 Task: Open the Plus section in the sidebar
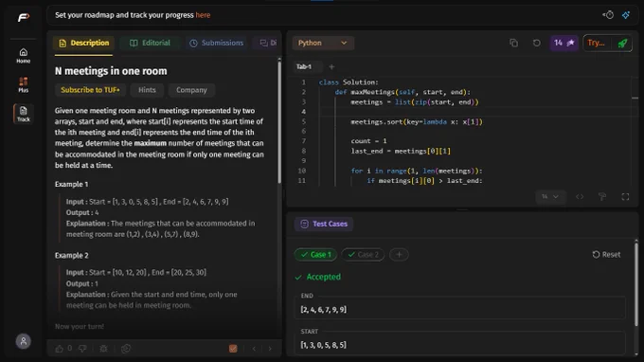pyautogui.click(x=24, y=84)
